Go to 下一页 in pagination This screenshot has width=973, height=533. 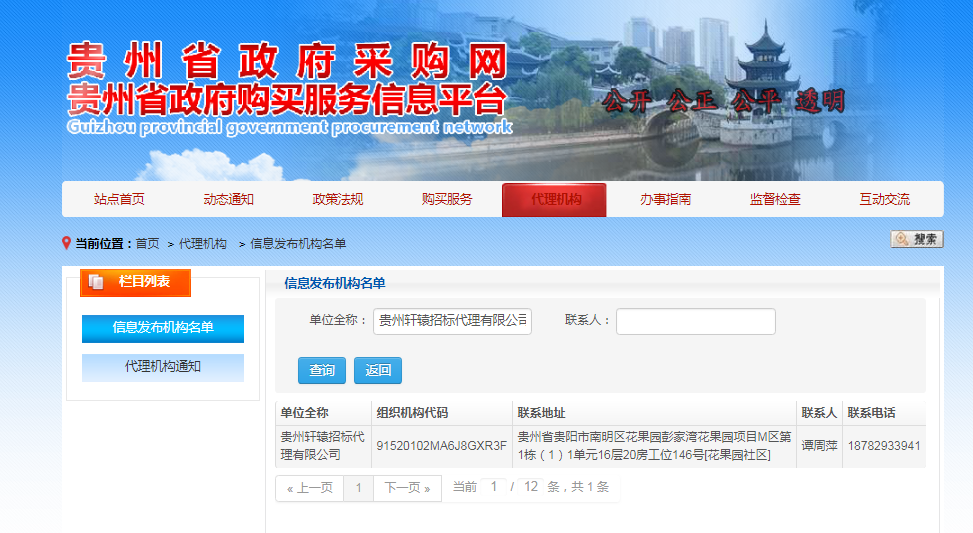coord(406,488)
